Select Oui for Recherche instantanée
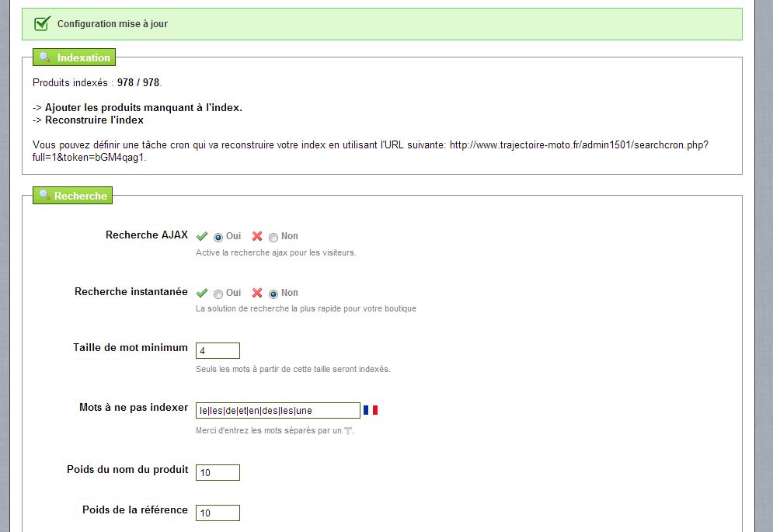The image size is (773, 532). point(218,294)
